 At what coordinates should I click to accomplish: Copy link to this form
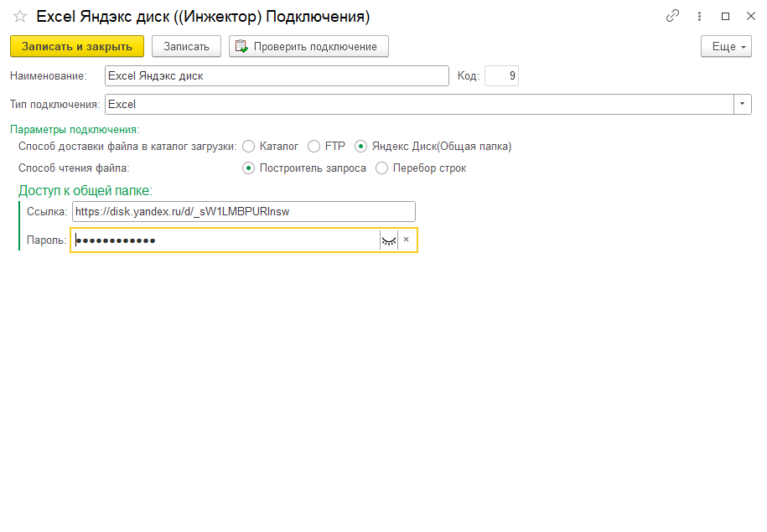(672, 16)
